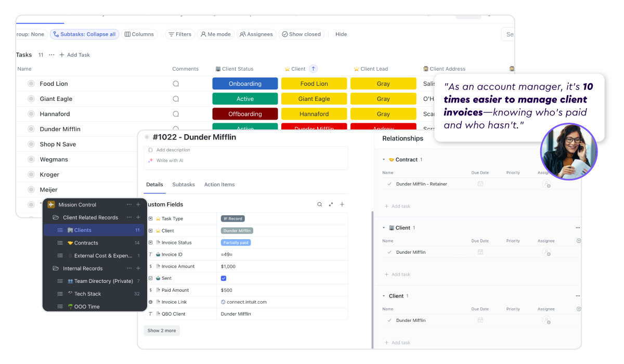Toggle Wegmans task status circle
The height and width of the screenshot is (364, 624).
(x=31, y=159)
